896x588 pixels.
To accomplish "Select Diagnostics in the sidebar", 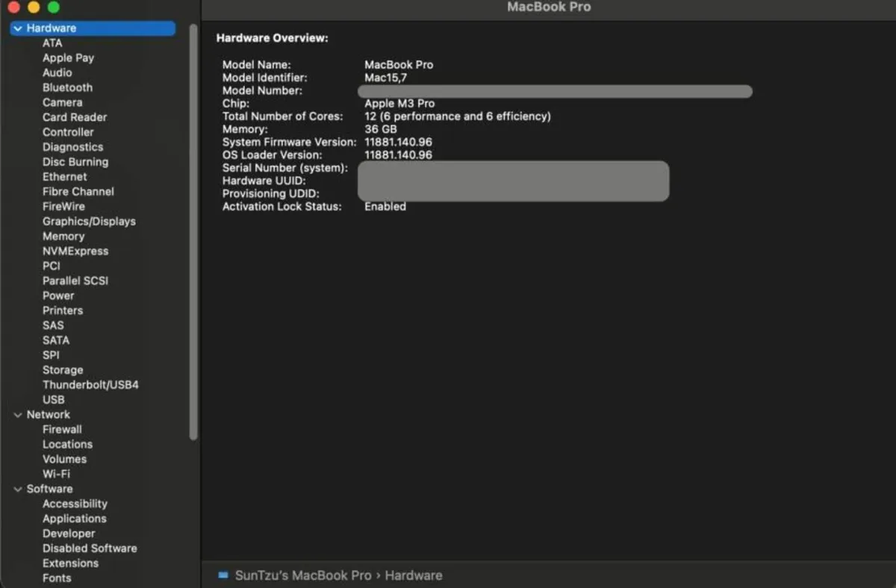I will pos(72,147).
